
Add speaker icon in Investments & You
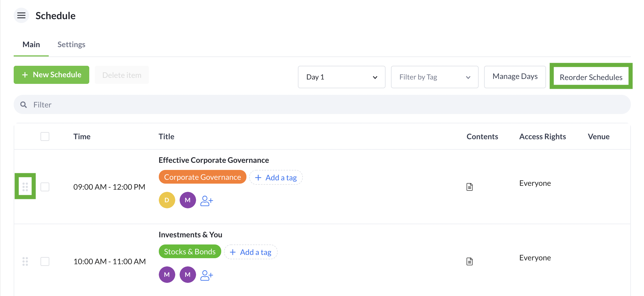(x=207, y=275)
